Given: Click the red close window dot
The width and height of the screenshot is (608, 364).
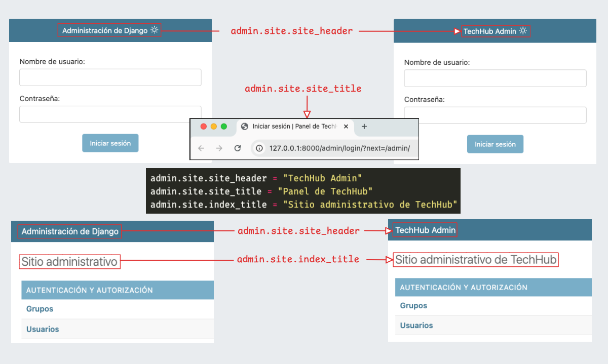Looking at the screenshot, I should tap(204, 127).
